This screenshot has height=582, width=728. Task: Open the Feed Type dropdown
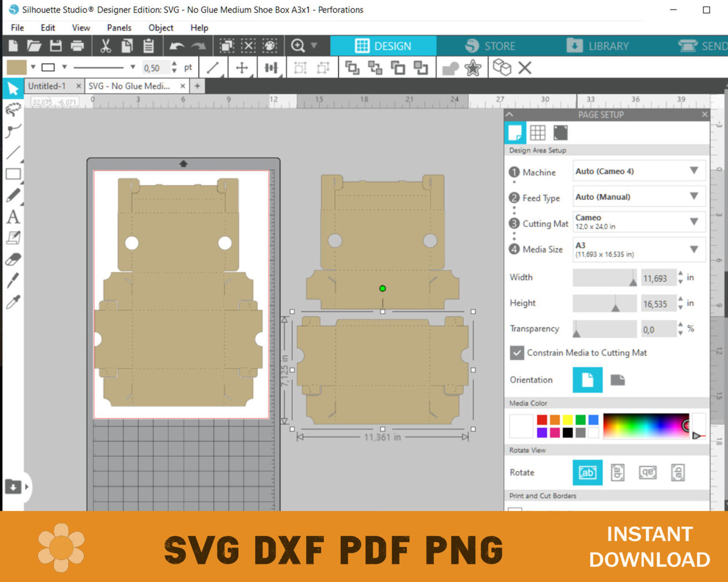pyautogui.click(x=639, y=197)
